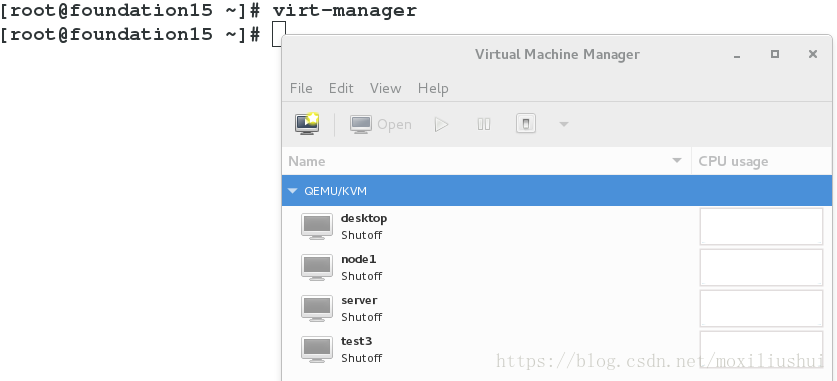Open the Edit menu
This screenshot has width=837, height=381.
click(341, 88)
